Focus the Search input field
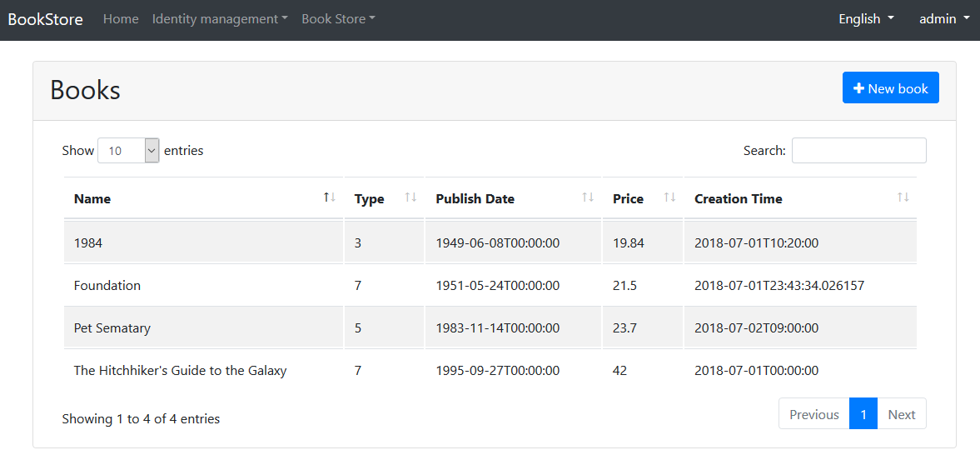This screenshot has width=980, height=465. [858, 151]
